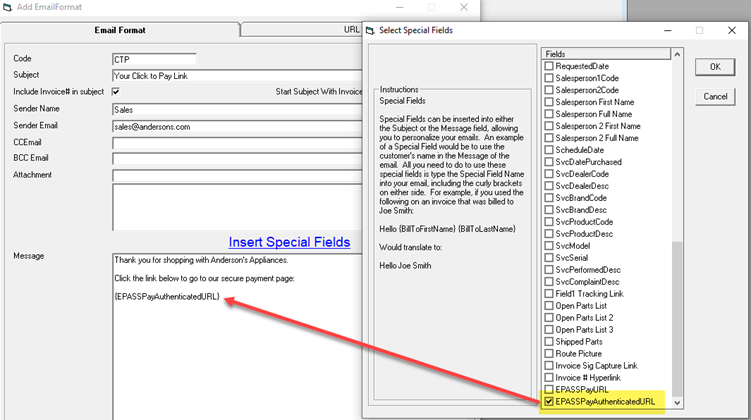Check the Open Parts List 3 field

click(549, 329)
